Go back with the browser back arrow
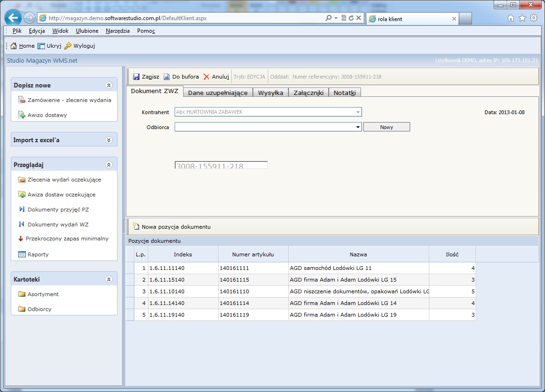The height and width of the screenshot is (392, 545). click(13, 18)
